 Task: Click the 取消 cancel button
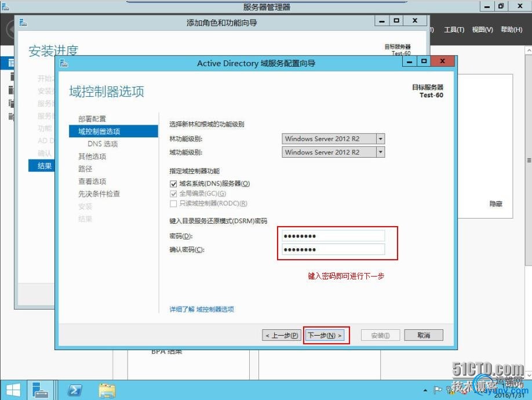[x=424, y=335]
